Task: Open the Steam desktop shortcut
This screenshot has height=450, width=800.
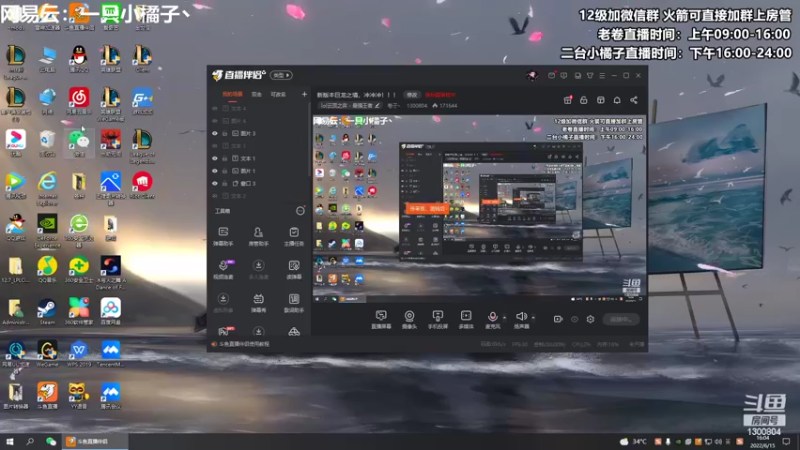Action: click(x=47, y=312)
